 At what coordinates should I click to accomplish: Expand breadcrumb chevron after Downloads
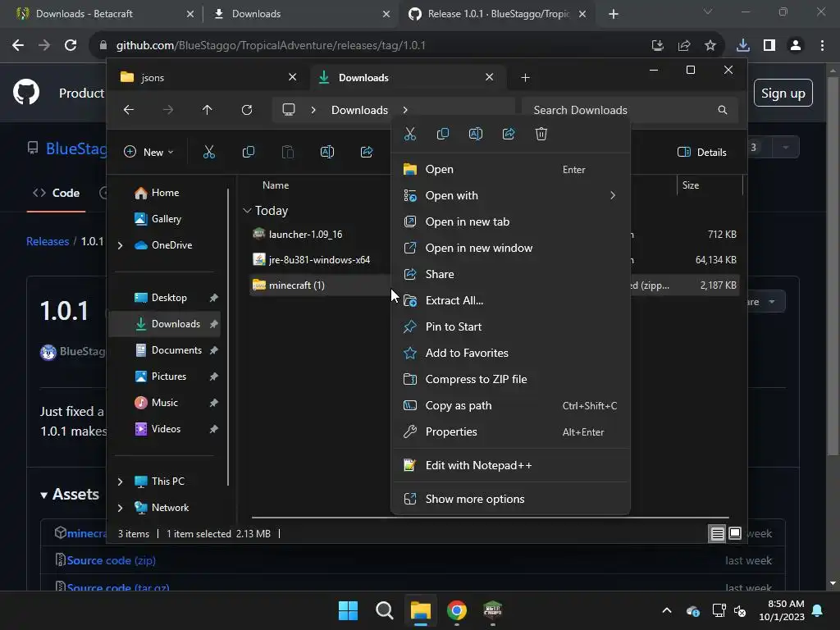(405, 110)
